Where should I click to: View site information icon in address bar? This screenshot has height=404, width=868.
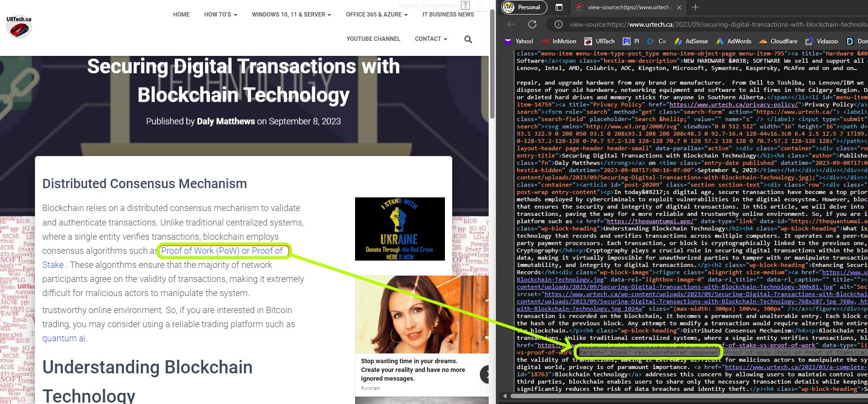(x=559, y=24)
